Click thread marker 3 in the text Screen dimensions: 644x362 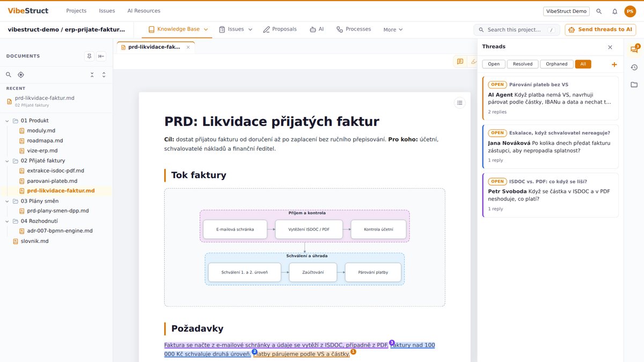click(392, 342)
